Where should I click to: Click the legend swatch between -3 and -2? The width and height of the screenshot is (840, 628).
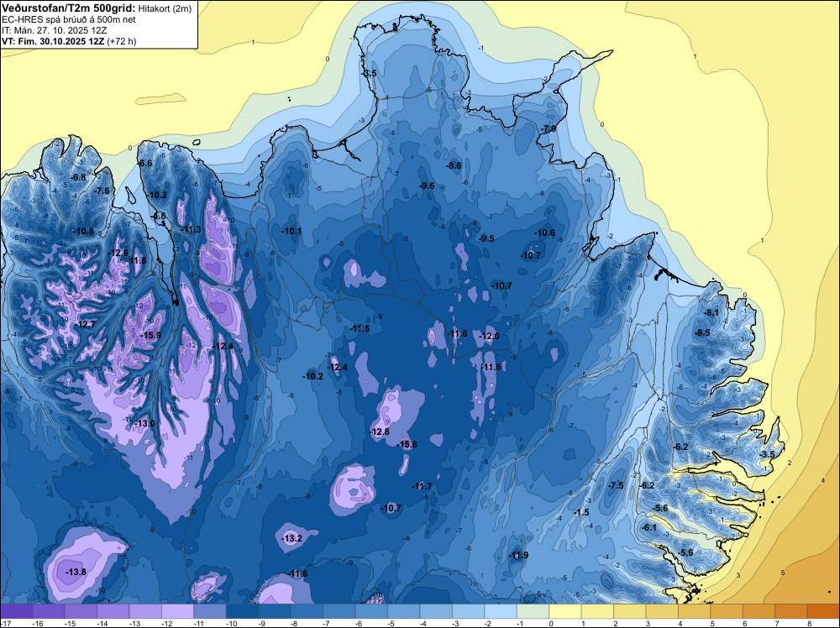468,611
